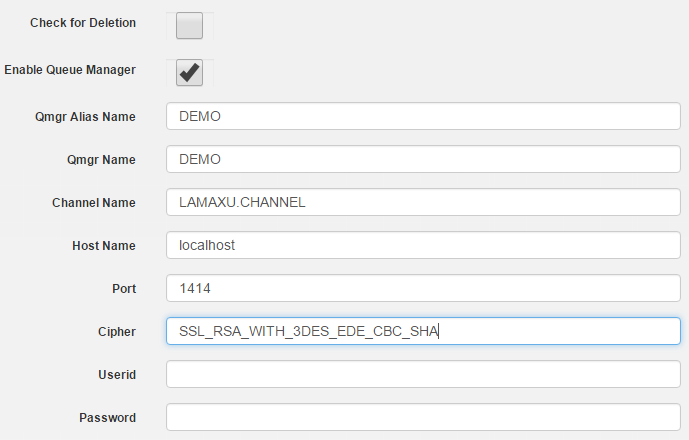Click the Channel Name label
Screen dimensions: 689x440
pyautogui.click(x=94, y=203)
